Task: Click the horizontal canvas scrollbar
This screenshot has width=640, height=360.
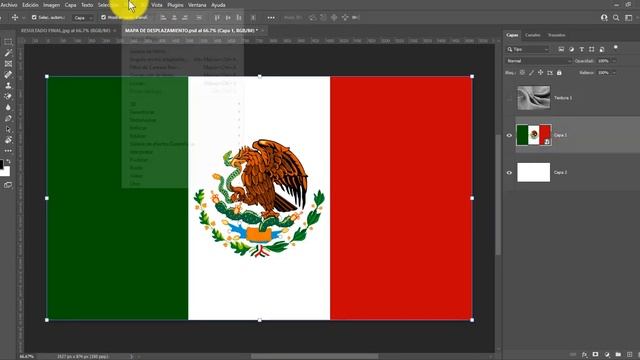Action: pyautogui.click(x=314, y=356)
